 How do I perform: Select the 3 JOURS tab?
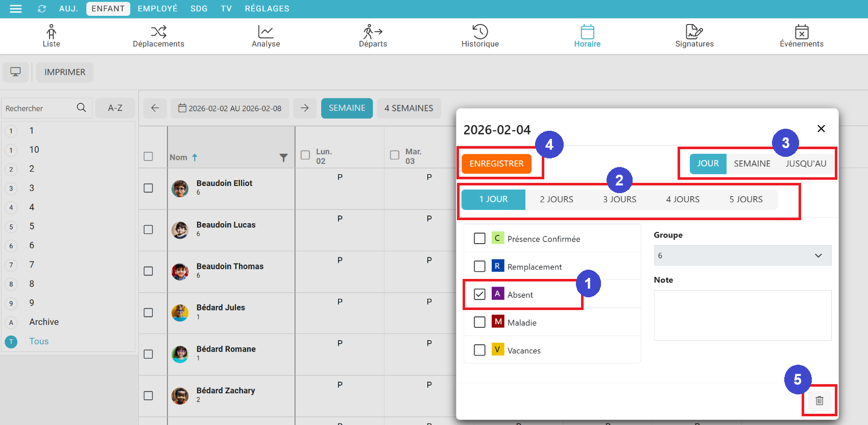click(619, 199)
